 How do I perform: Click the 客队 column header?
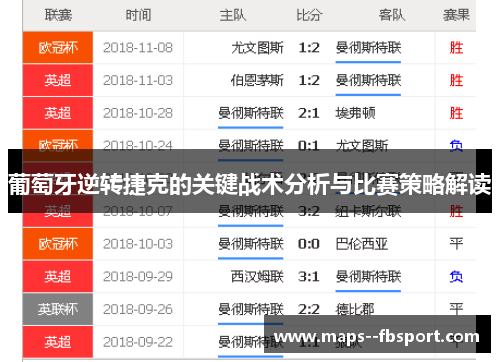392,15
